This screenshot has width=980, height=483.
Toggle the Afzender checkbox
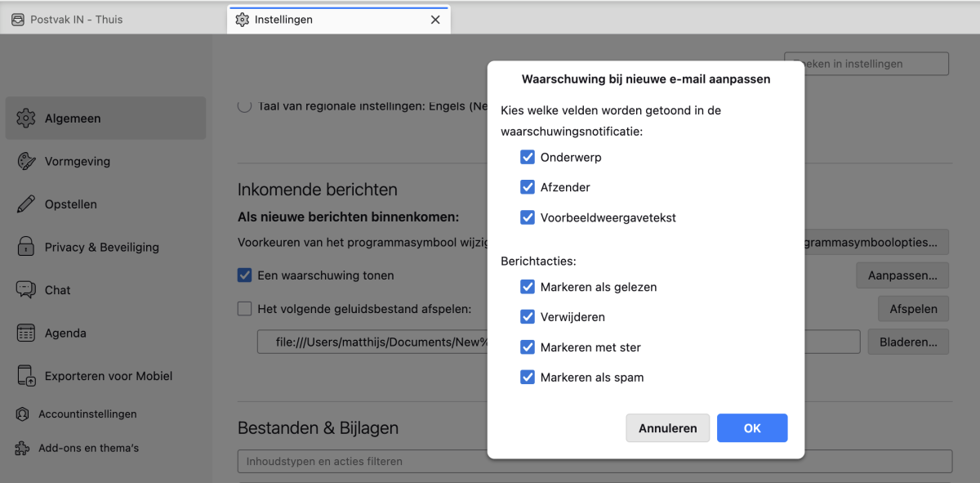pos(528,187)
